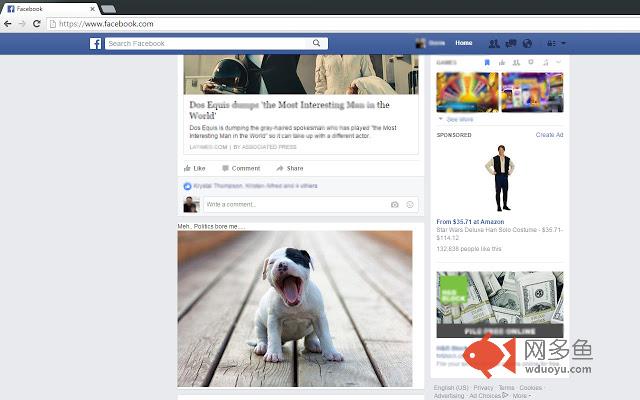This screenshot has width=640, height=400.
Task: Like the Dos Equis post
Action: click(195, 168)
